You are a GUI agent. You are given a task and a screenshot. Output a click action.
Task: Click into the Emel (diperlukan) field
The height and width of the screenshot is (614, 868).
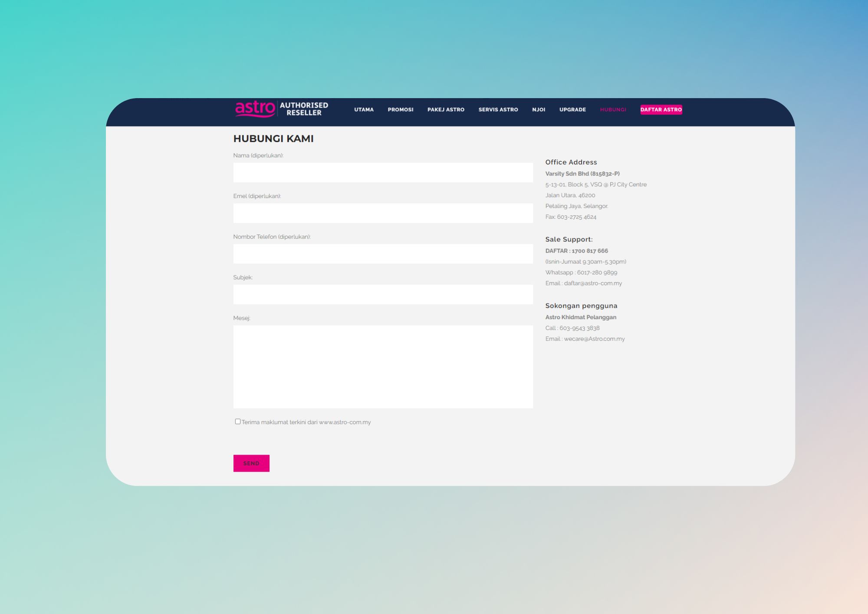383,213
